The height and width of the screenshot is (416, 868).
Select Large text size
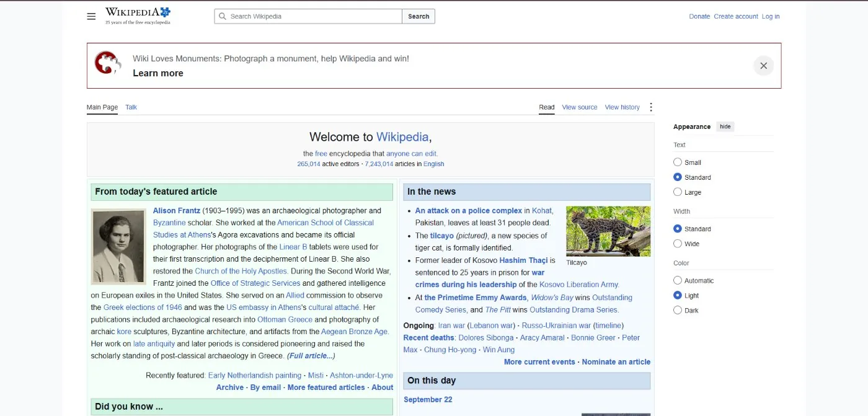(678, 192)
